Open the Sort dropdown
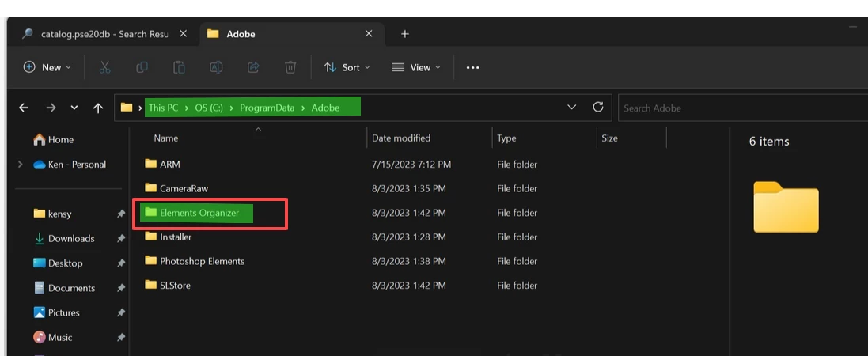 [x=347, y=67]
